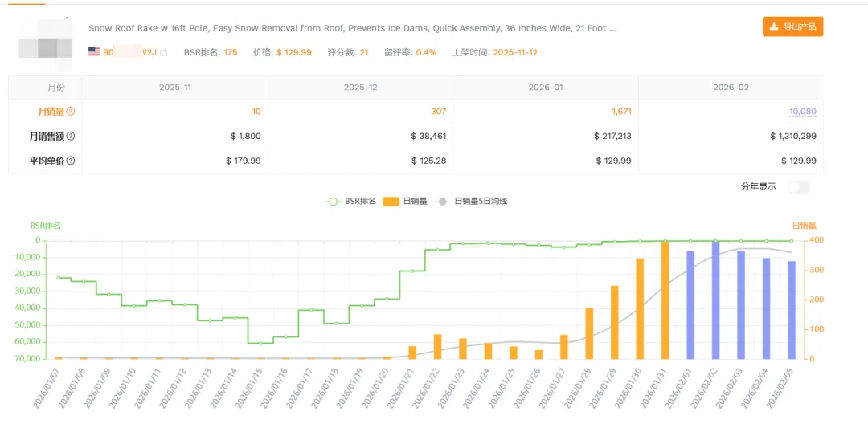
Task: Click the help icon next to 月销量
Action: [71, 112]
